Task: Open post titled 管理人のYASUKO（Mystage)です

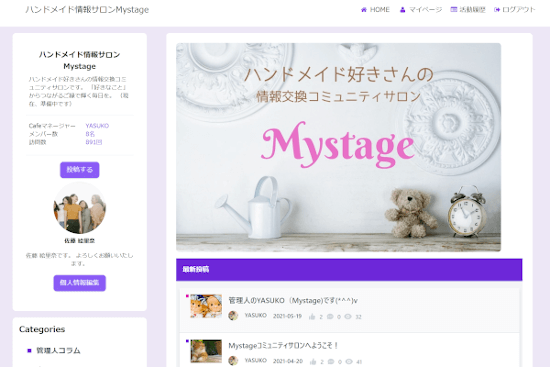Action: click(x=293, y=301)
